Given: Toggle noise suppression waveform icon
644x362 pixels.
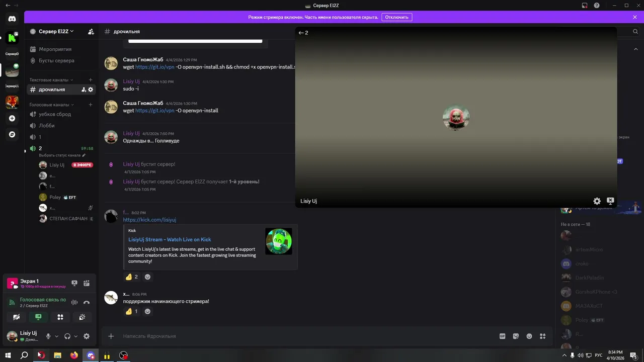Looking at the screenshot, I should pyautogui.click(x=74, y=302).
